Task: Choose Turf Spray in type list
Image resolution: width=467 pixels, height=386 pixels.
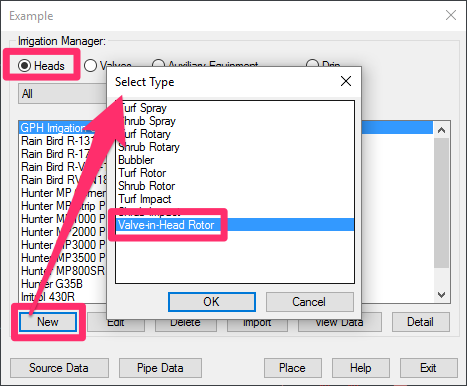Action: pyautogui.click(x=235, y=108)
